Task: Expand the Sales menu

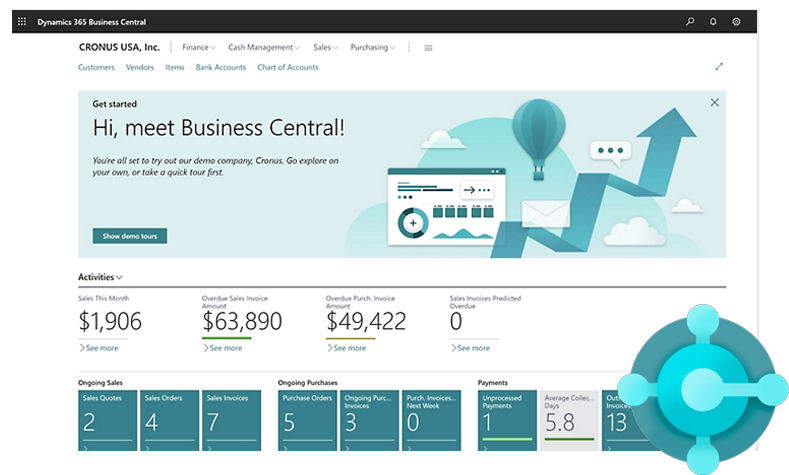Action: [326, 47]
